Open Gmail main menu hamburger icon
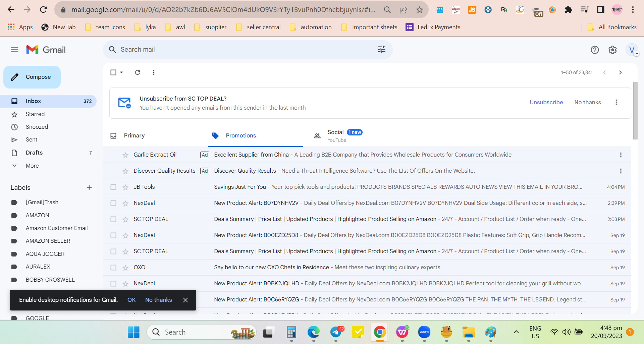This screenshot has width=644, height=344. coord(14,50)
